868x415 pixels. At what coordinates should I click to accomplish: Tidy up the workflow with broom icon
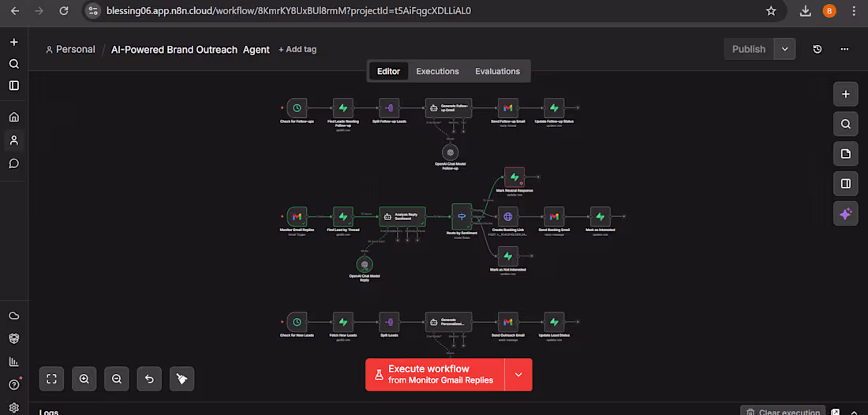click(x=181, y=379)
